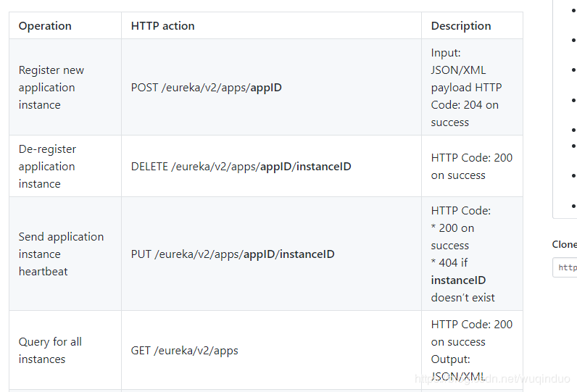This screenshot has height=392, width=577.
Task: Click the PUT /eureka/v2/apps/appID/instanceID action text
Action: click(x=232, y=254)
